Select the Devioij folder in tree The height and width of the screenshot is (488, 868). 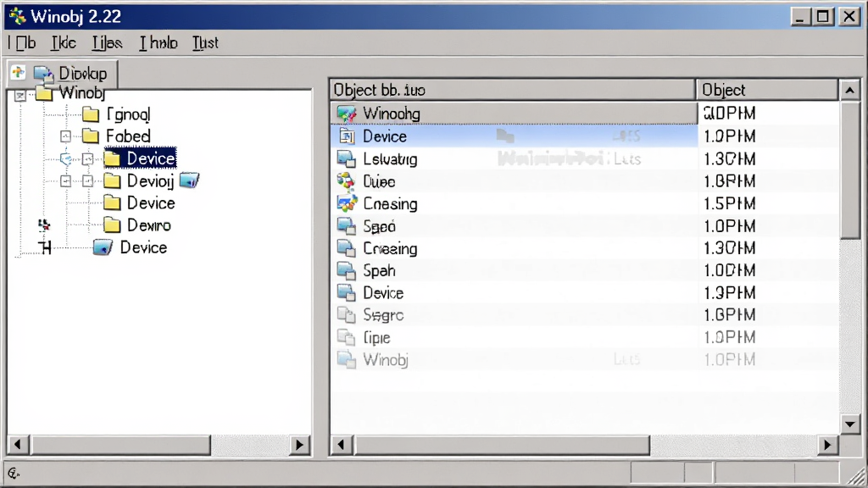pyautogui.click(x=150, y=181)
